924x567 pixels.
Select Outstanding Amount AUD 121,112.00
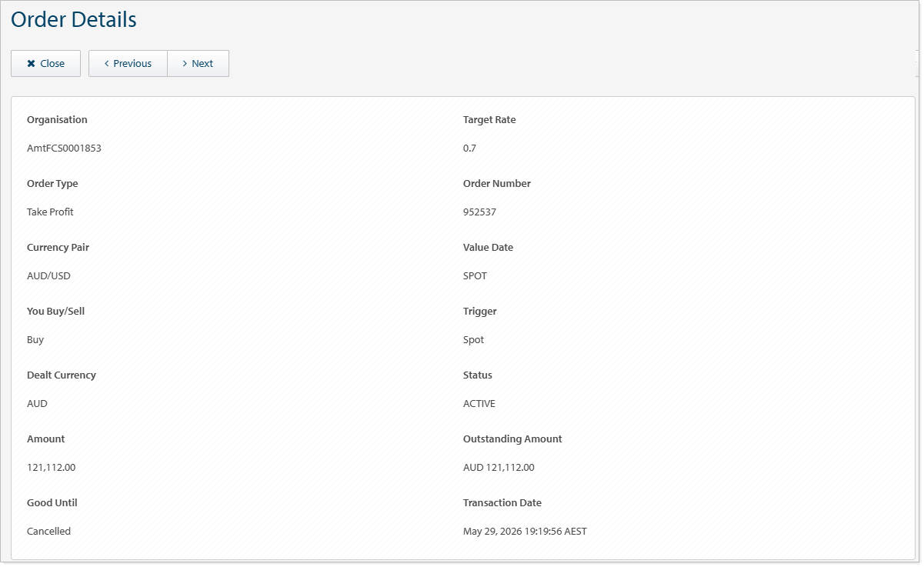click(499, 468)
